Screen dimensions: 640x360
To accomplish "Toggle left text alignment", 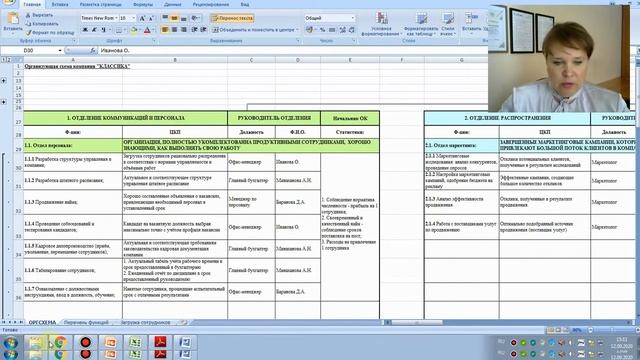I will [165, 30].
